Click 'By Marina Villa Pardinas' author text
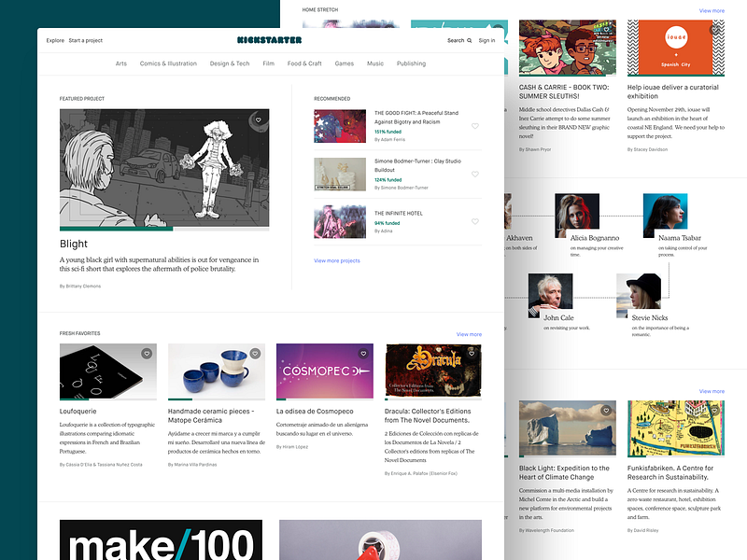The image size is (747, 560). [192, 464]
